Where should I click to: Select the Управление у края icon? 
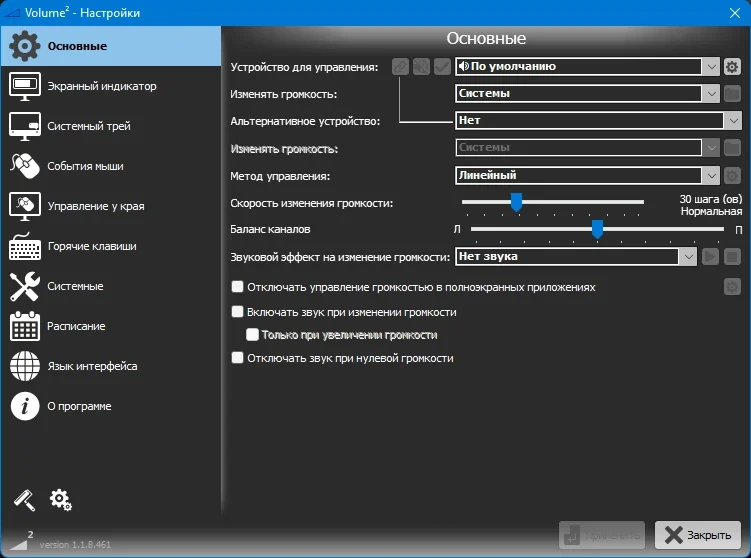pyautogui.click(x=24, y=206)
